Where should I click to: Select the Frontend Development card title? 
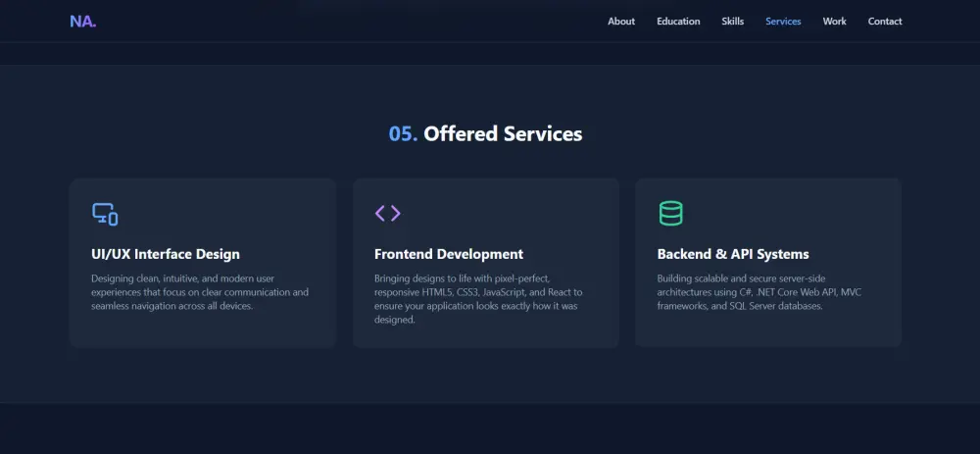[x=449, y=254]
